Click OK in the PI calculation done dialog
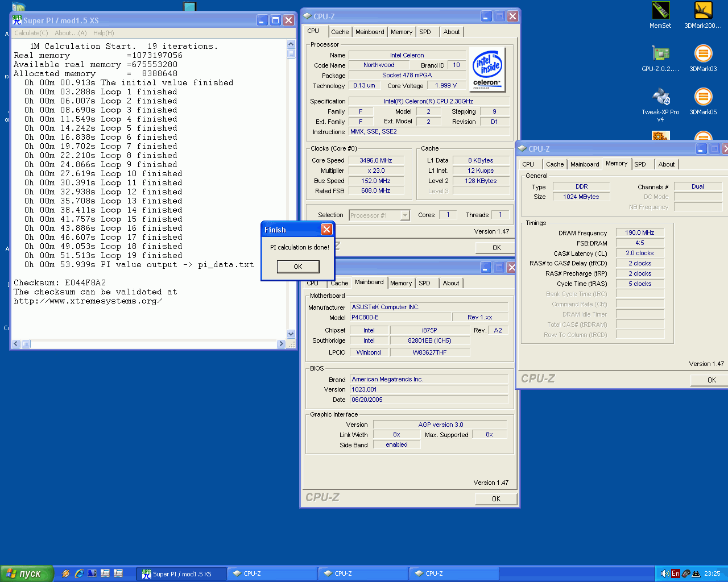The width and height of the screenshot is (728, 582). (298, 267)
